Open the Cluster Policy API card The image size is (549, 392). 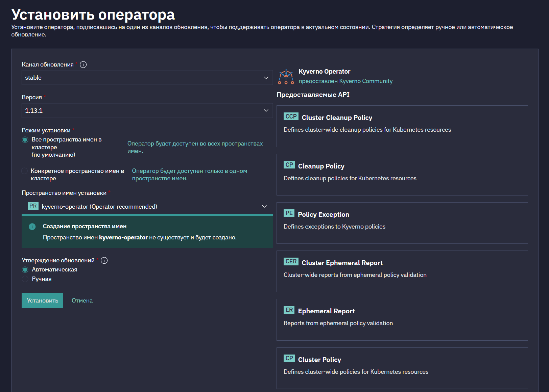pyautogui.click(x=402, y=368)
